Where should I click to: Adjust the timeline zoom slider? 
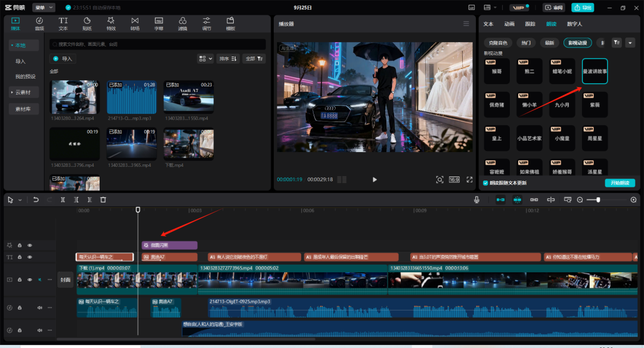tap(598, 200)
